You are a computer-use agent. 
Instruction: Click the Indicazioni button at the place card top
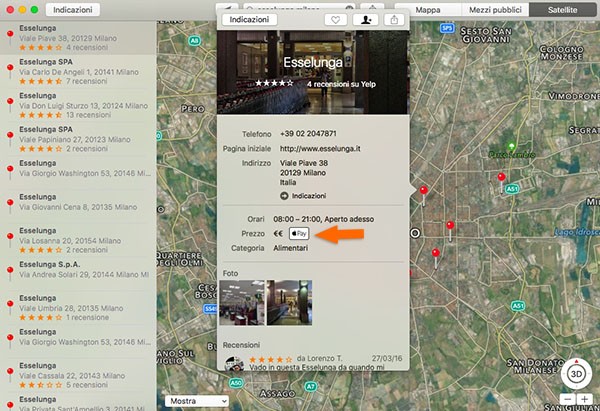coord(249,20)
